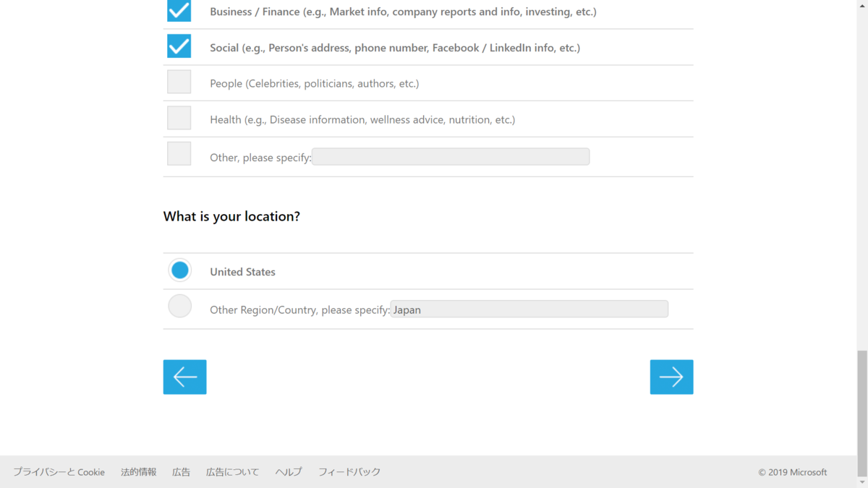Check the Other, please specify checkbox
Viewport: 868px width, 488px height.
coord(179,153)
